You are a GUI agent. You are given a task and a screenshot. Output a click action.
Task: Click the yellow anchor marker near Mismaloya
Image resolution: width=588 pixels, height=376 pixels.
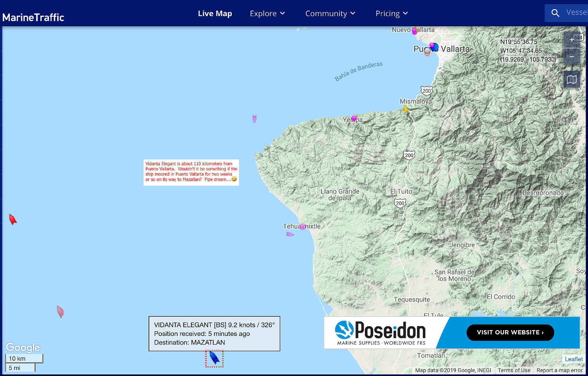[x=405, y=108]
